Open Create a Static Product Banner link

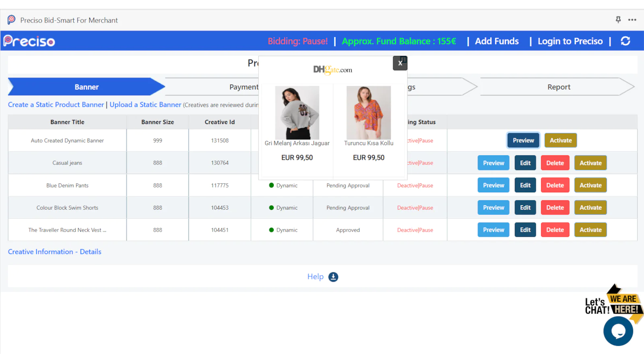point(56,105)
